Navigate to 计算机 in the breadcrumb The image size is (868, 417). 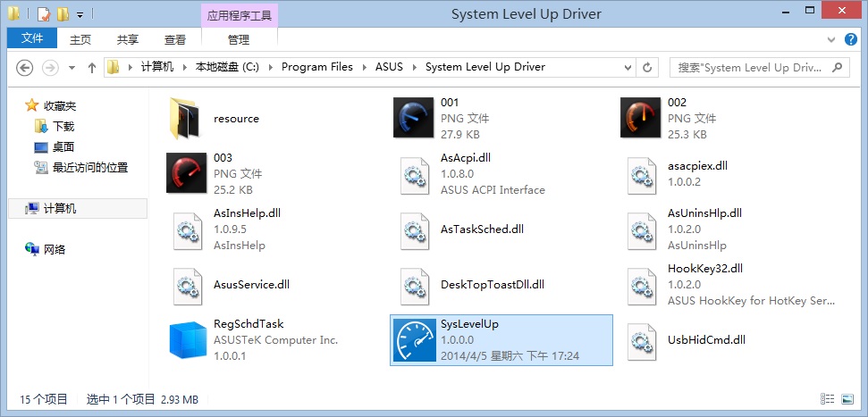click(x=157, y=67)
